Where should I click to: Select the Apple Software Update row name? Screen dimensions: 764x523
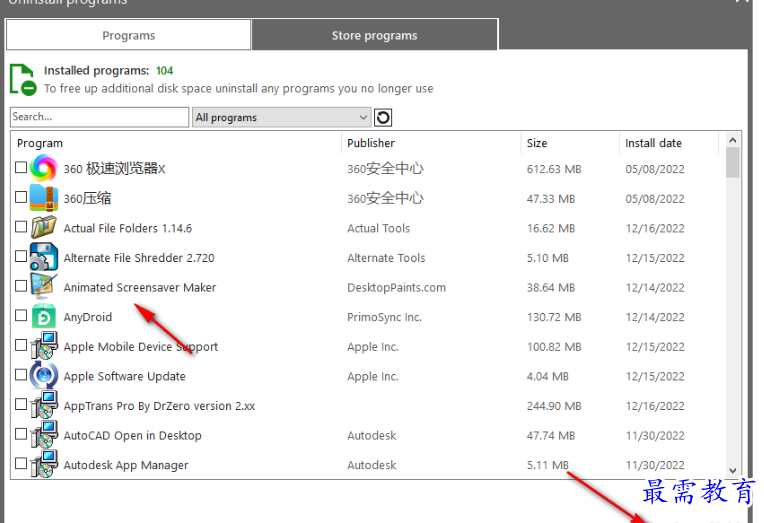[125, 376]
